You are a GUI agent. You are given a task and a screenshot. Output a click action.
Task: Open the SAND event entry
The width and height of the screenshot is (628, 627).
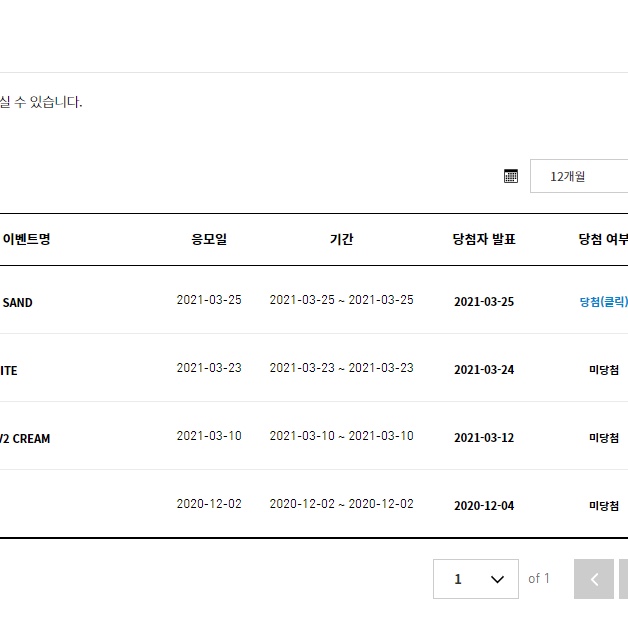click(17, 303)
